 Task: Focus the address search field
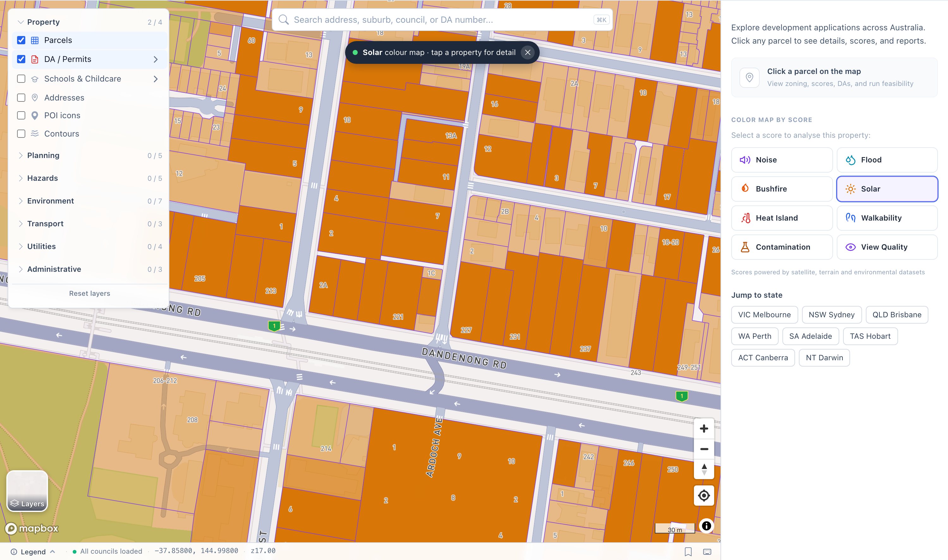pos(442,20)
